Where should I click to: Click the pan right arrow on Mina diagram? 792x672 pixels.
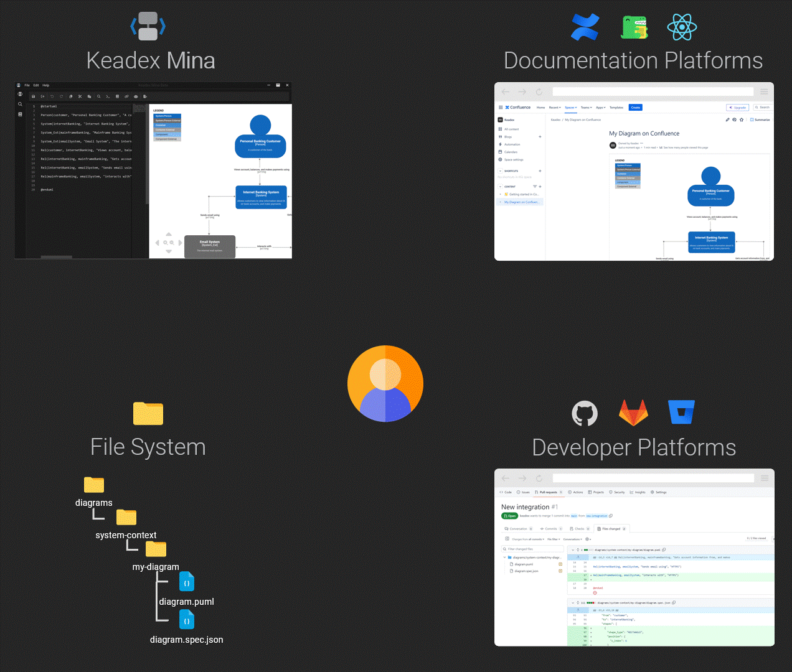point(181,243)
